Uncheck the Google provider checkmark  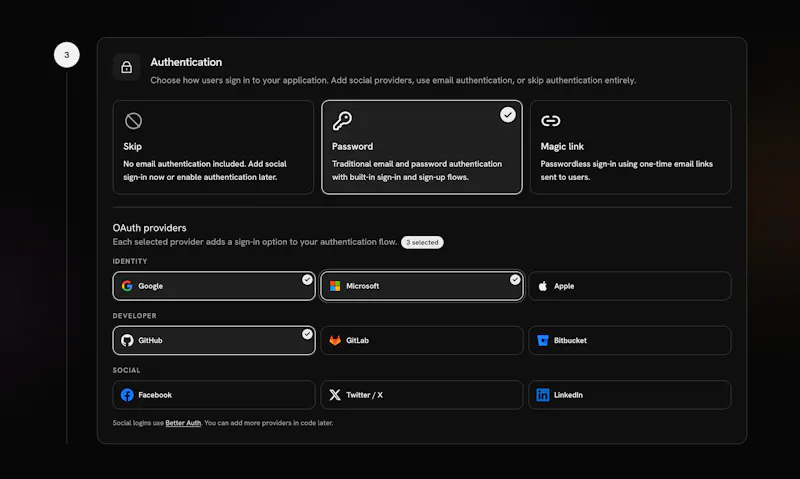tap(307, 280)
